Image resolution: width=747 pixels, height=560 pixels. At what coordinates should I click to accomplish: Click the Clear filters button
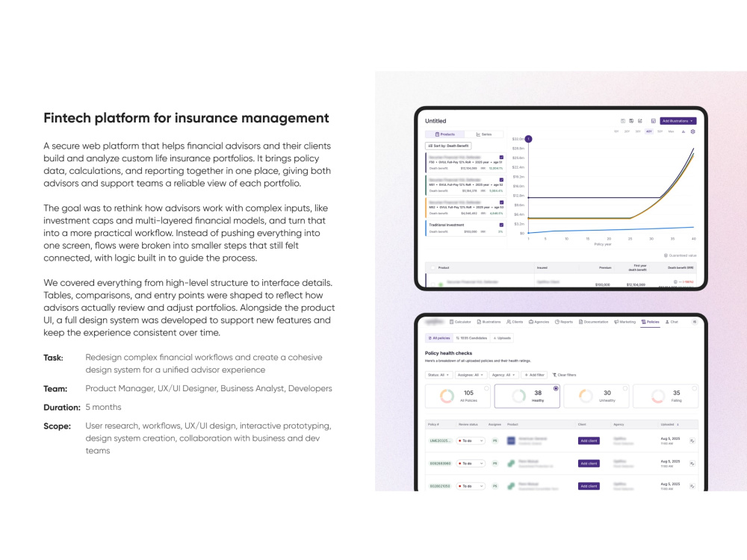click(x=564, y=376)
